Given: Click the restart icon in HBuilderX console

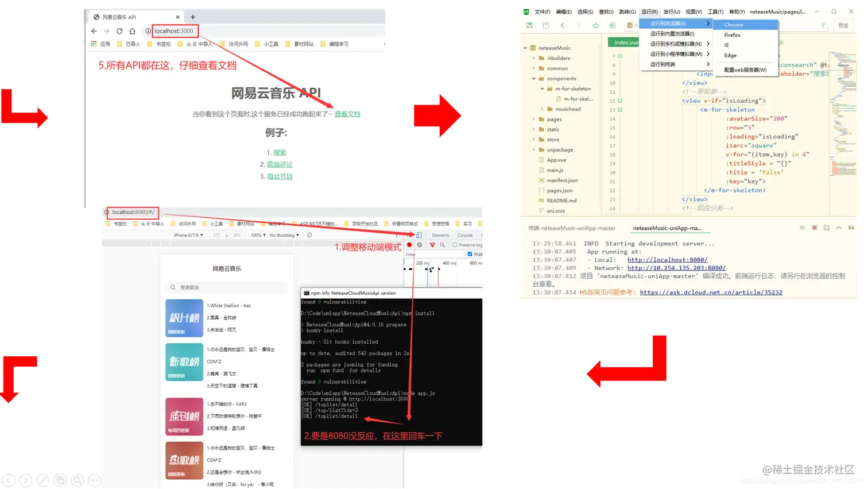Looking at the screenshot, I should pyautogui.click(x=802, y=228).
